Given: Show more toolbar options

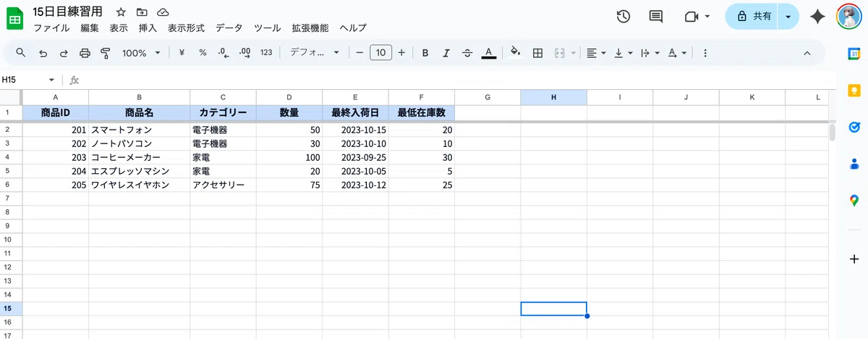Looking at the screenshot, I should (x=705, y=53).
